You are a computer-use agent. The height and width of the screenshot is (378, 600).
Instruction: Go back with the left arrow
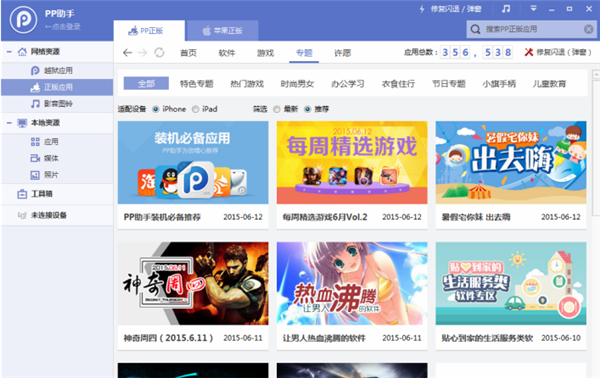(x=127, y=53)
